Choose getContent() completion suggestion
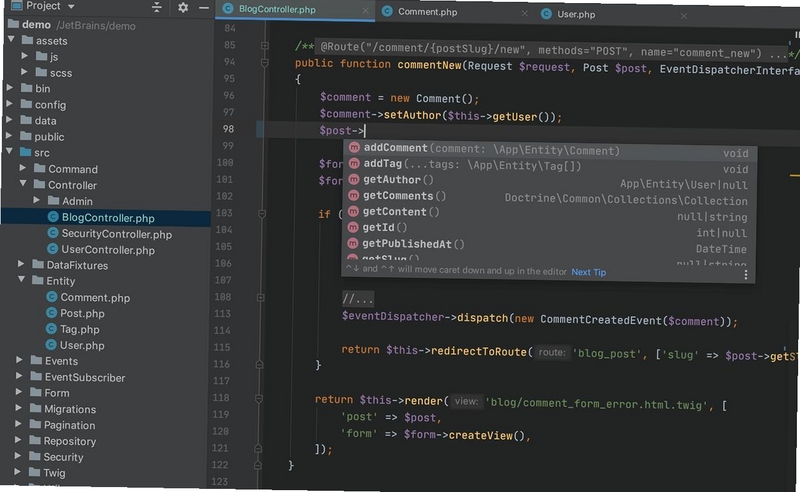 [549, 214]
